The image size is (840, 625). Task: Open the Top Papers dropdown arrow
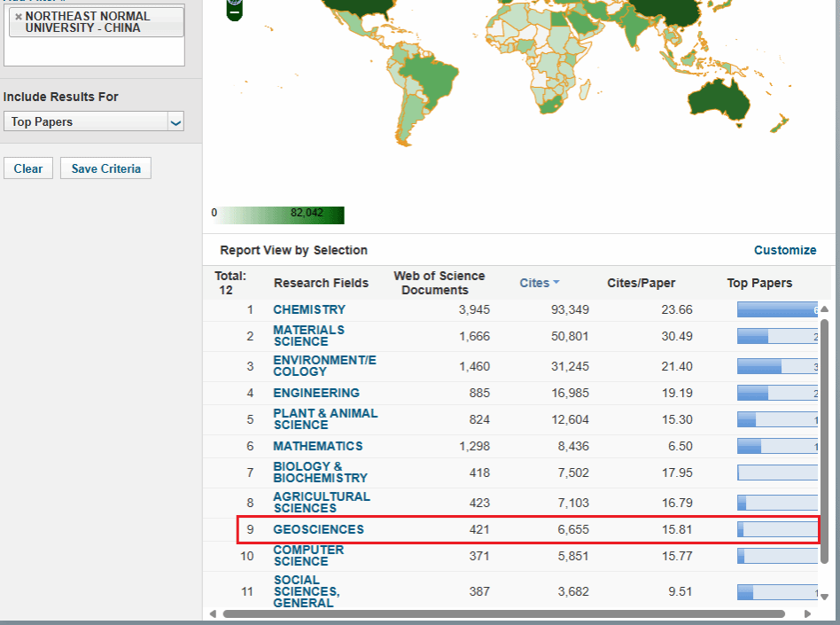click(175, 122)
